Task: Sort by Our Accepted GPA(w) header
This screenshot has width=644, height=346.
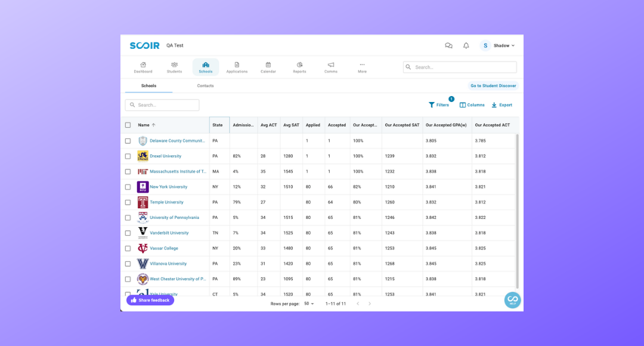Action: point(446,125)
